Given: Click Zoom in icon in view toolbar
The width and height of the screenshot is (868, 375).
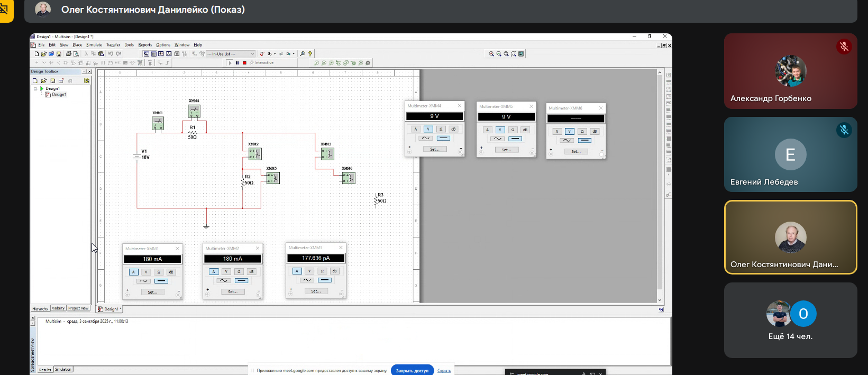Looking at the screenshot, I should click(x=491, y=54).
